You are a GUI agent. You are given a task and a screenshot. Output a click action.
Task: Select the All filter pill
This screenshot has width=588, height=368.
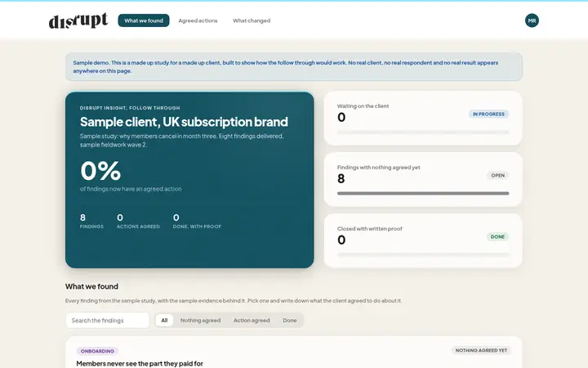pos(164,321)
